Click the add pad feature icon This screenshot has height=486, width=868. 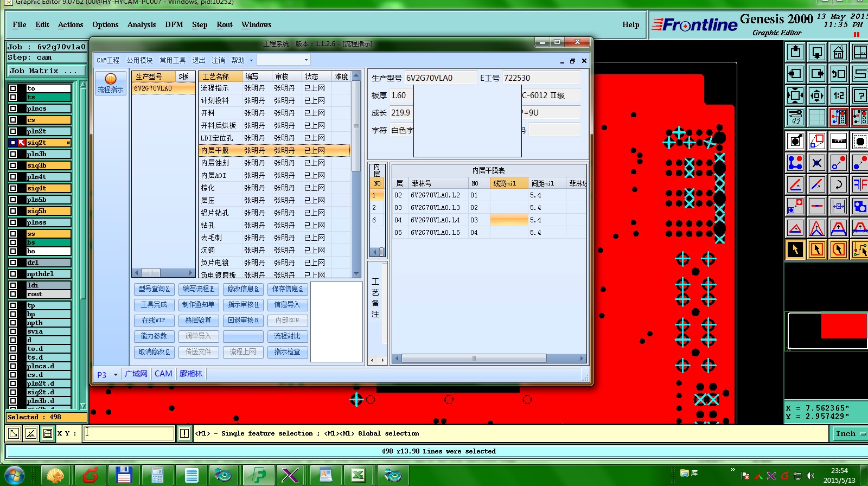coord(795,141)
